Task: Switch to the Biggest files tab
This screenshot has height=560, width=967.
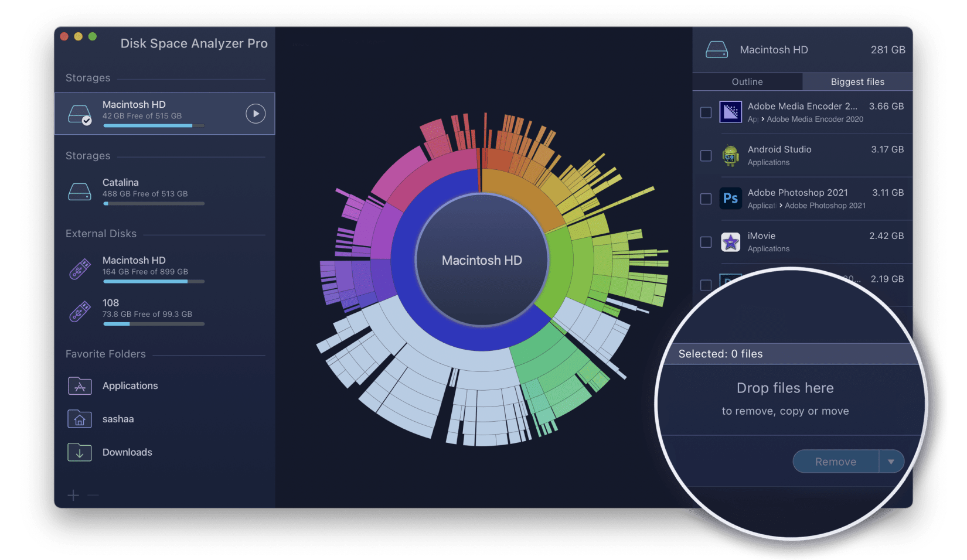Action: tap(857, 82)
